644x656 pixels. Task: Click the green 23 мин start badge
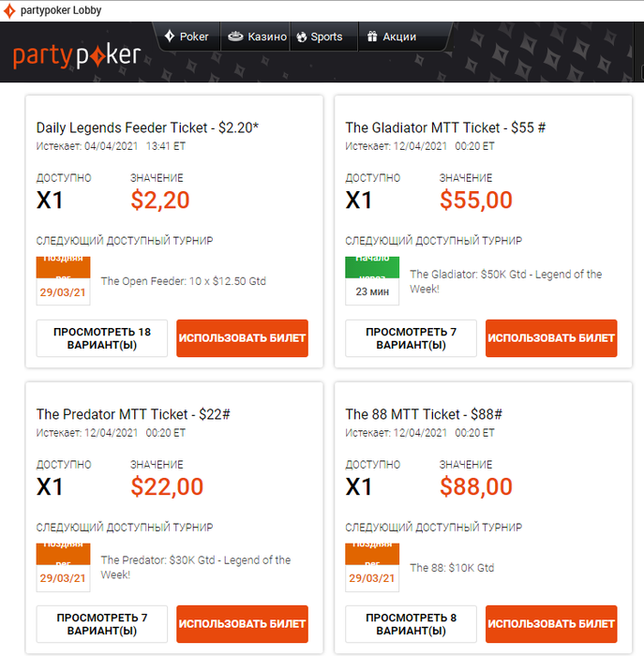pyautogui.click(x=372, y=280)
